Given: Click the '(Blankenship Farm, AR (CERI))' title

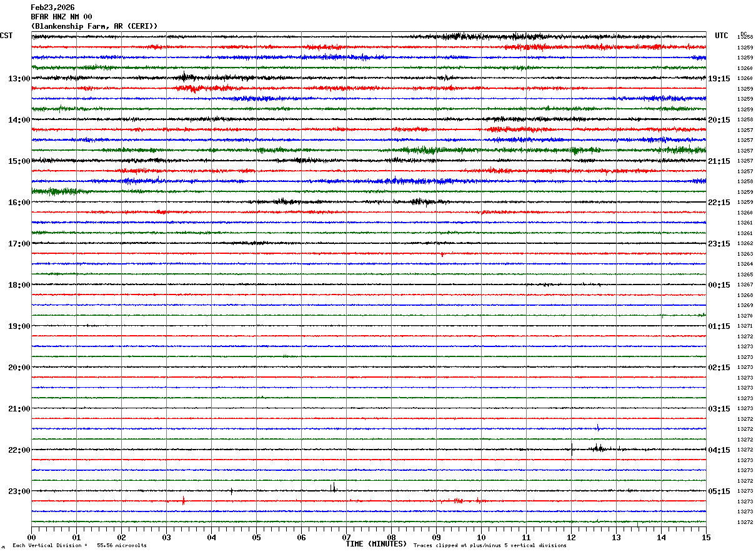Looking at the screenshot, I should (x=94, y=26).
